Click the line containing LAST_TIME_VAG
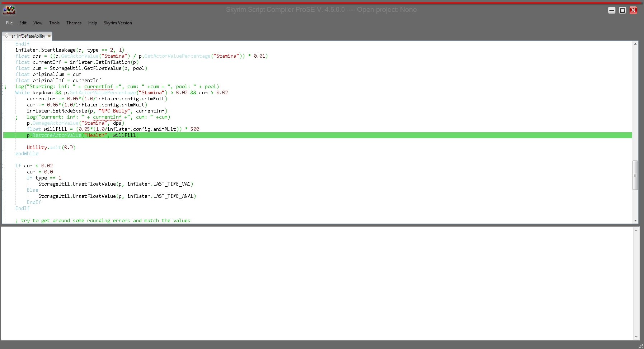Screen dimensions: 644x349 point(116,184)
